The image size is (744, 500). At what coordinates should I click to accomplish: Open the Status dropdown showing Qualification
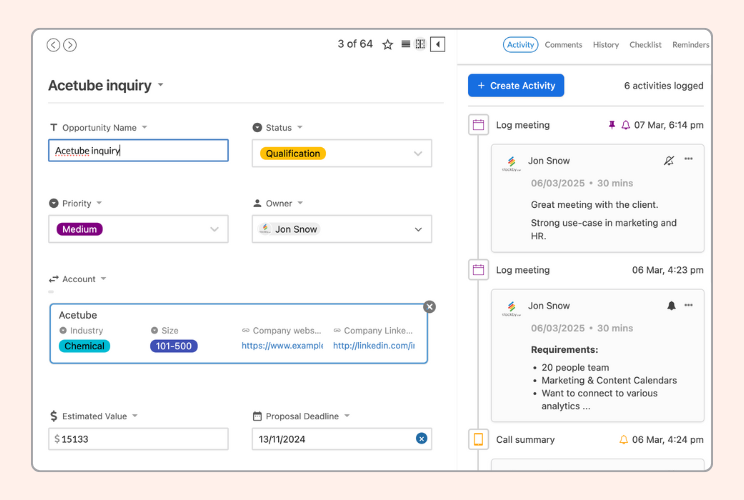tap(342, 153)
